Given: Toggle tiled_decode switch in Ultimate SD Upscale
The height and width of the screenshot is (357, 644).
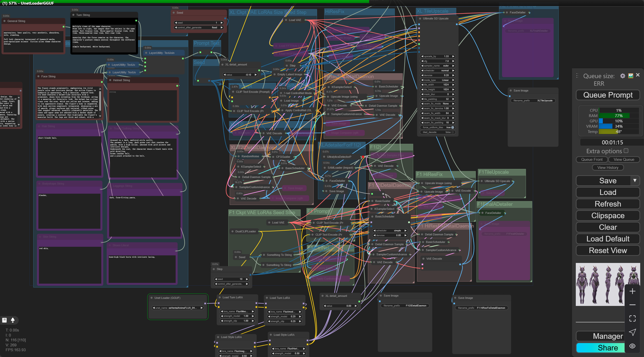Looking at the screenshot, I should pos(452,132).
